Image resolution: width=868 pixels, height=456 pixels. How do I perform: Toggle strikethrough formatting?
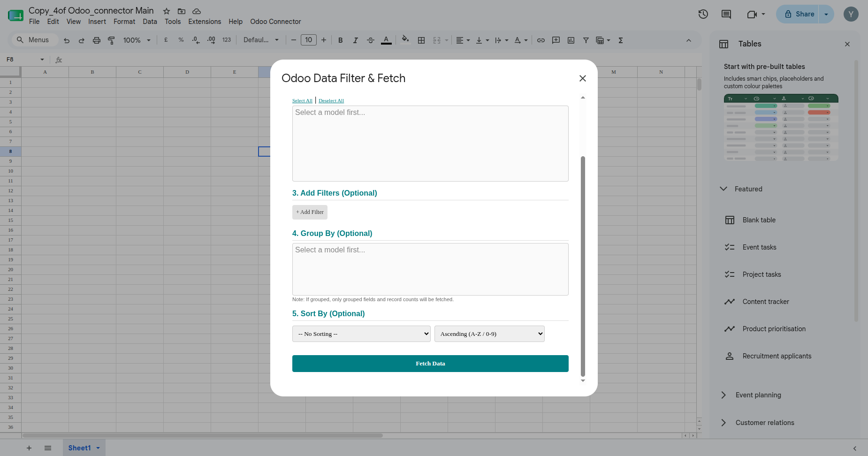[x=371, y=40]
